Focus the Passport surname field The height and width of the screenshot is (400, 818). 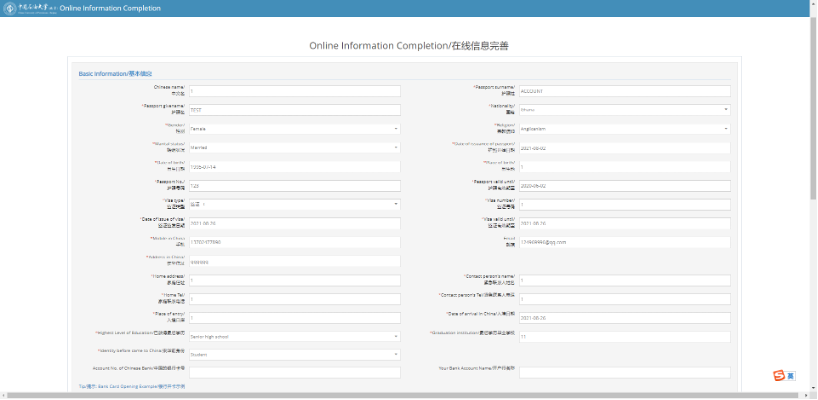624,91
